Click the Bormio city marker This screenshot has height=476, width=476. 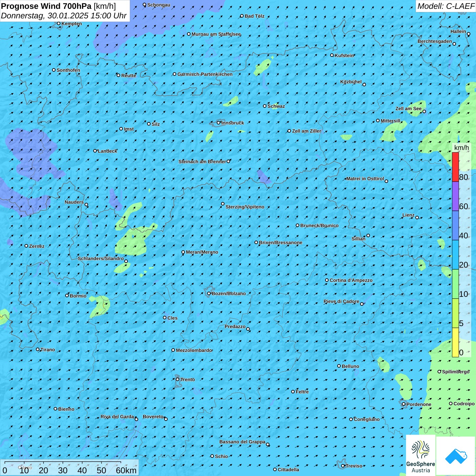pos(67,295)
